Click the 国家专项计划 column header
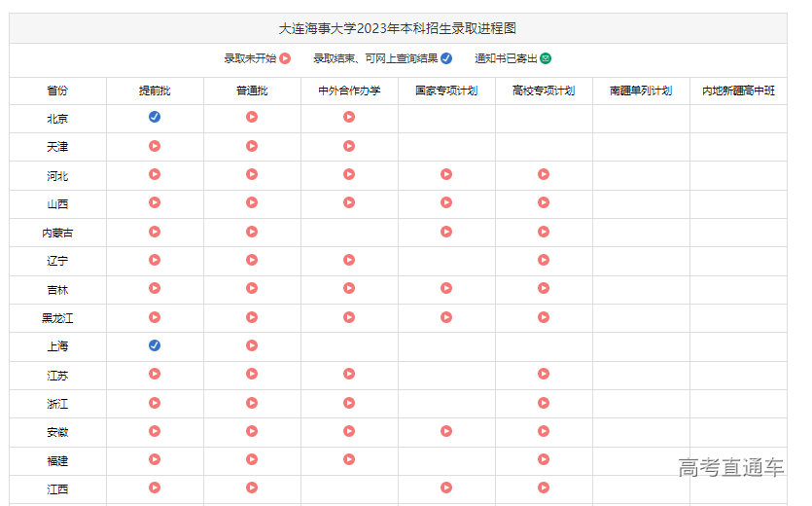The width and height of the screenshot is (812, 506). pyautogui.click(x=446, y=90)
